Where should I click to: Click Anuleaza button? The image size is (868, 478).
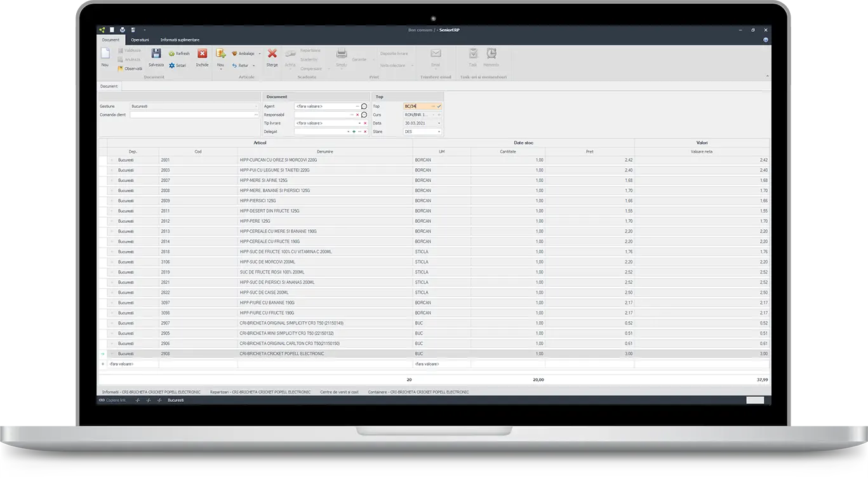(x=129, y=59)
